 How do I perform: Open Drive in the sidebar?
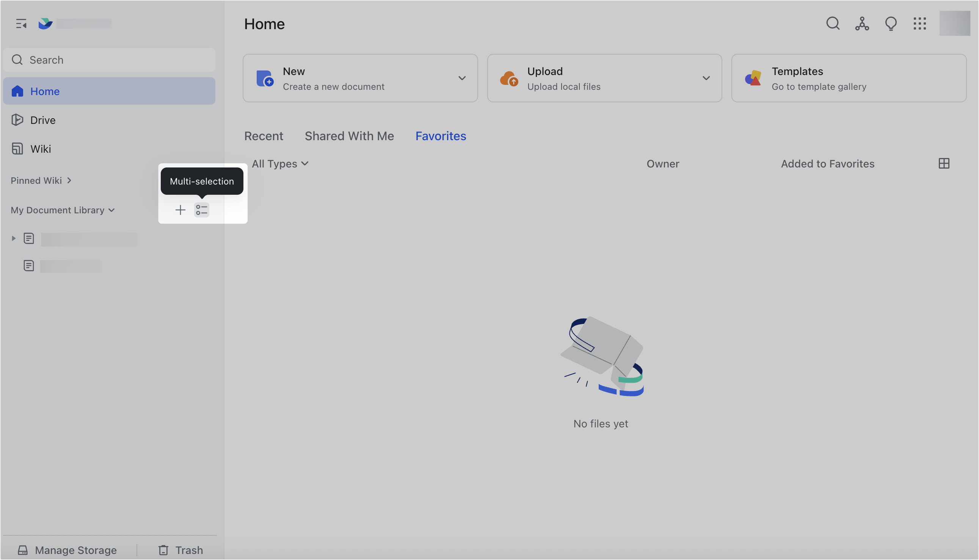click(x=43, y=120)
